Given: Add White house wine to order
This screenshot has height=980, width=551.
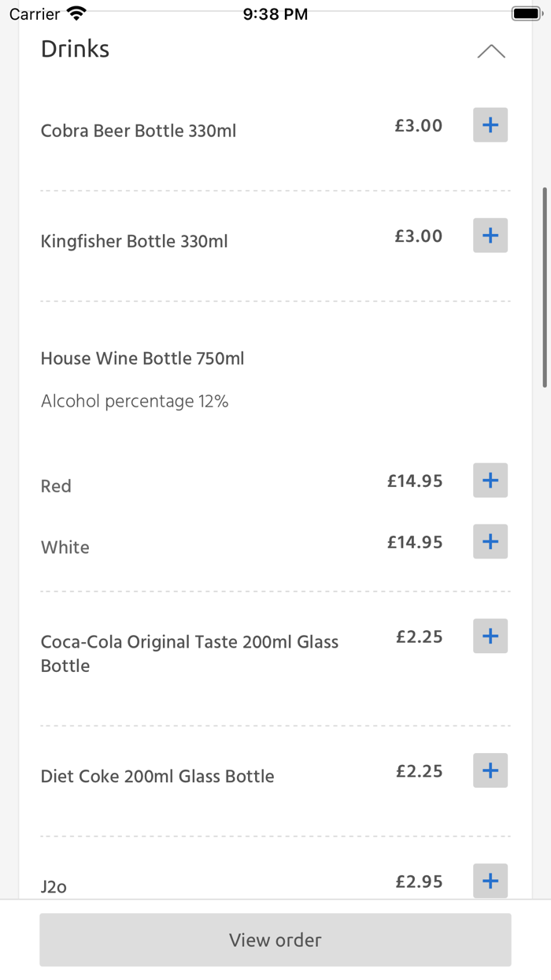Looking at the screenshot, I should coord(490,542).
